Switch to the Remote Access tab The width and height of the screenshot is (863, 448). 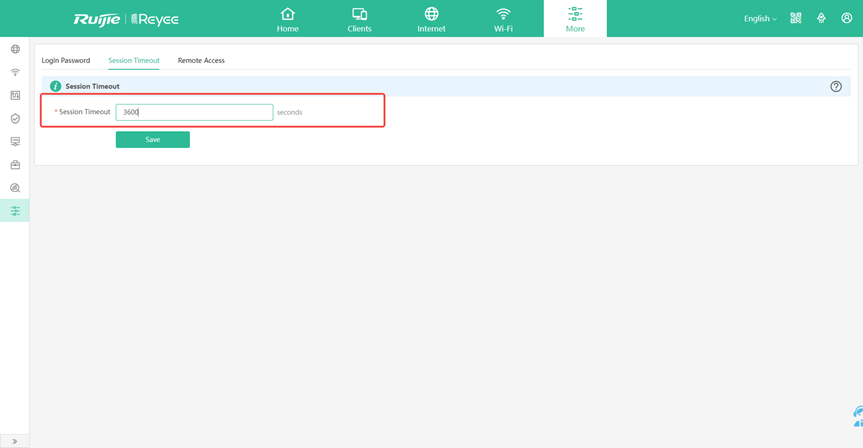tap(201, 61)
